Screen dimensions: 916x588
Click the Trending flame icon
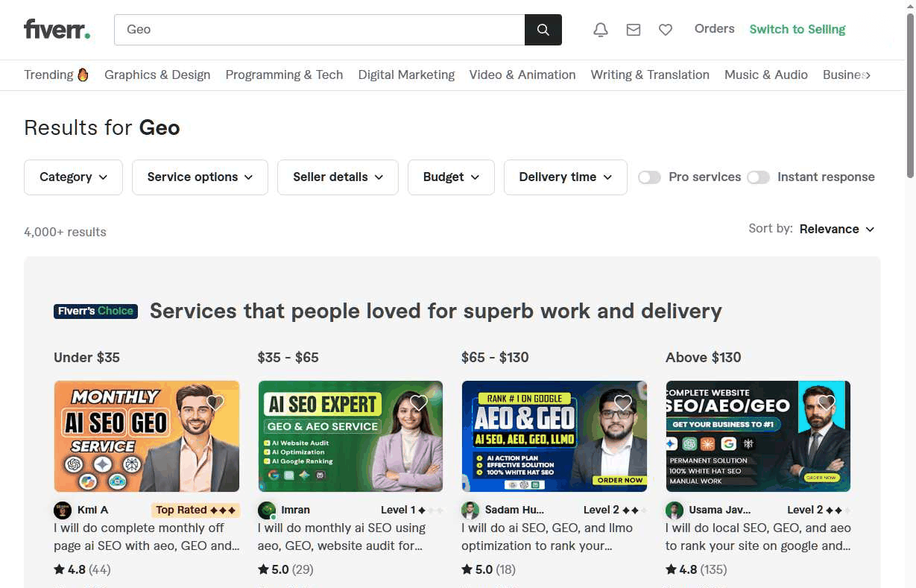(83, 75)
